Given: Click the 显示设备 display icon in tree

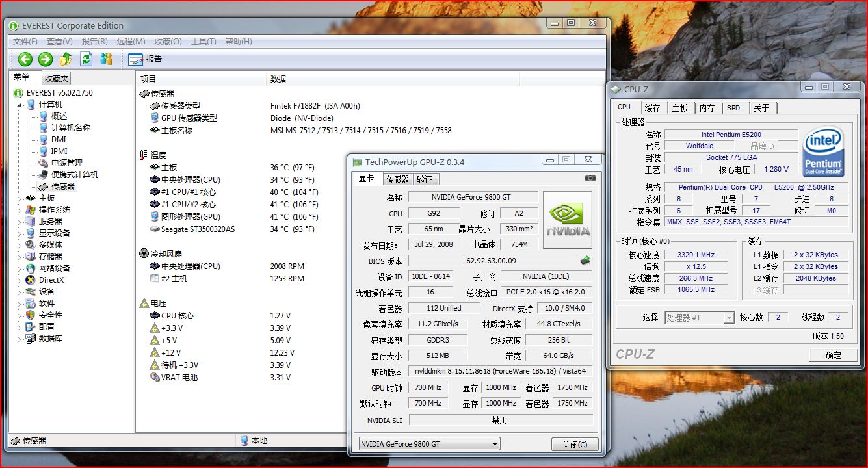Looking at the screenshot, I should point(31,233).
